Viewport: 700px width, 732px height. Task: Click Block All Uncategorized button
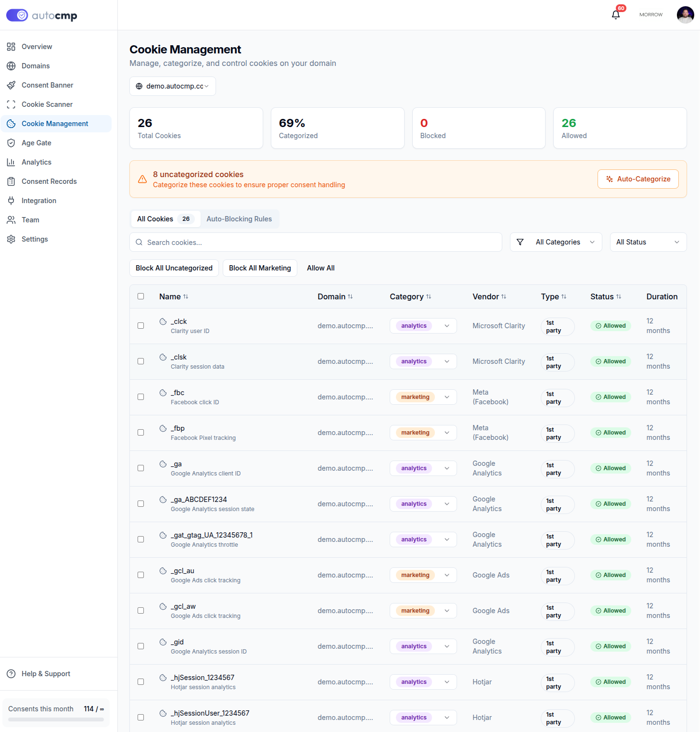pos(174,268)
